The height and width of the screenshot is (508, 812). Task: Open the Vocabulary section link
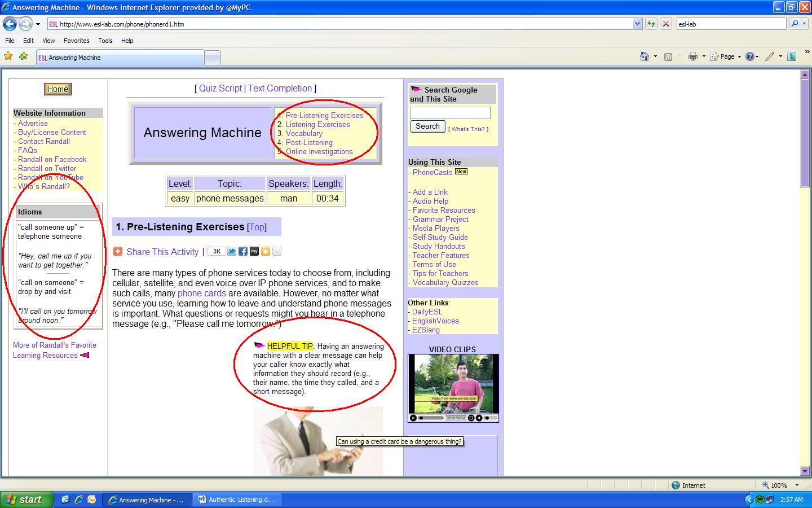pos(304,133)
